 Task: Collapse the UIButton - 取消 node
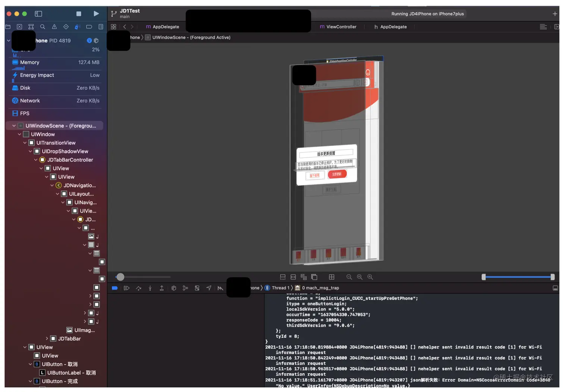30,364
